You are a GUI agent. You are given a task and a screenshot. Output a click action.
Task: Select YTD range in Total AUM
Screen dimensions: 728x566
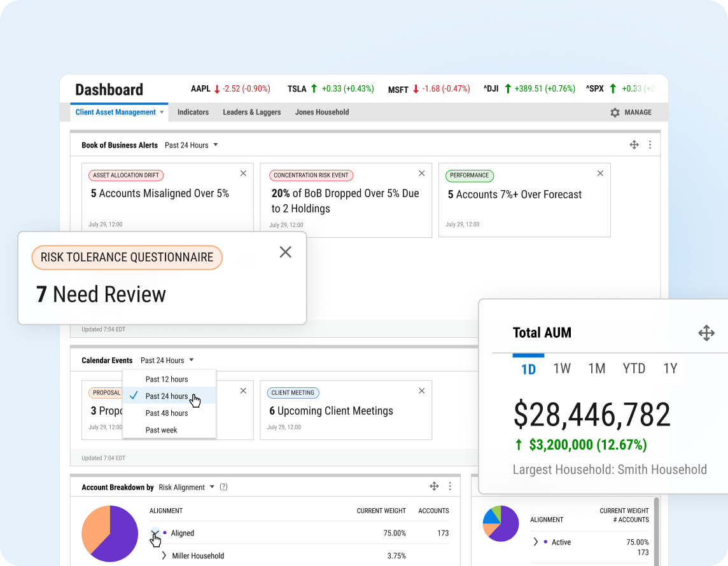(634, 368)
